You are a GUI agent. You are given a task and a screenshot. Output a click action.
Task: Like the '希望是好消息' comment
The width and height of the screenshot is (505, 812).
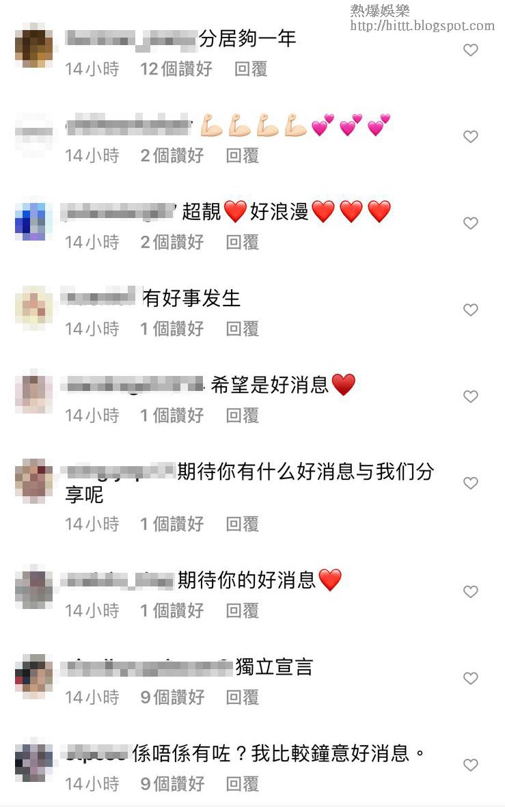pyautogui.click(x=470, y=396)
